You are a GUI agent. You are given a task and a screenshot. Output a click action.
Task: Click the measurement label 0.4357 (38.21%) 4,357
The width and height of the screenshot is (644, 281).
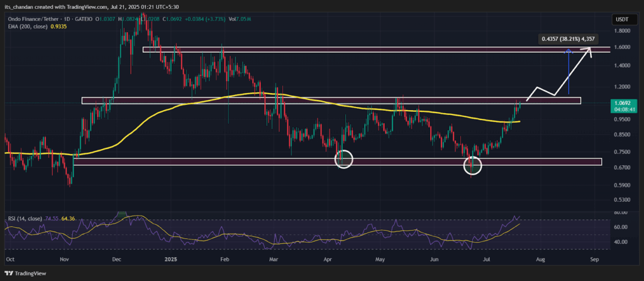click(569, 39)
